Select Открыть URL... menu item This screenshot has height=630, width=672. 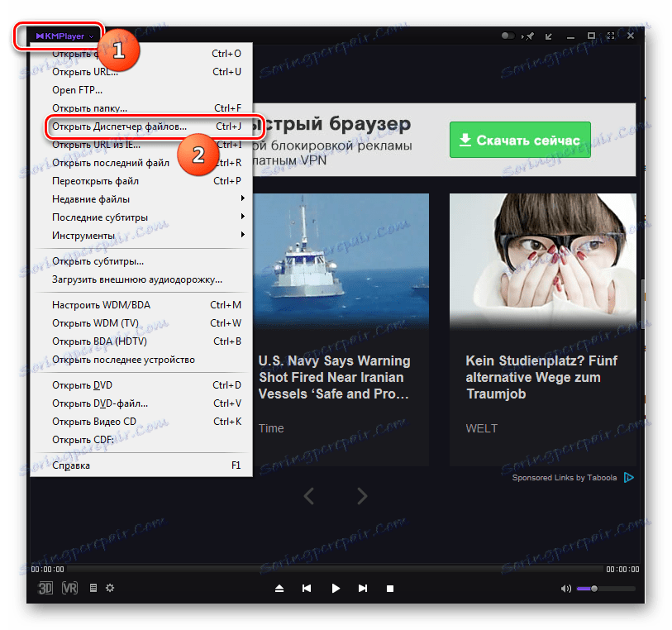[142, 72]
